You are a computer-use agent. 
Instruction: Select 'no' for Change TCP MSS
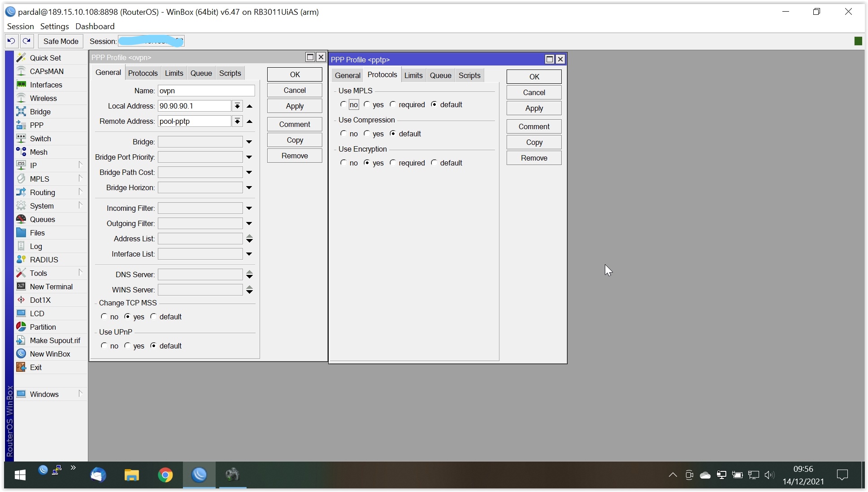coord(104,317)
